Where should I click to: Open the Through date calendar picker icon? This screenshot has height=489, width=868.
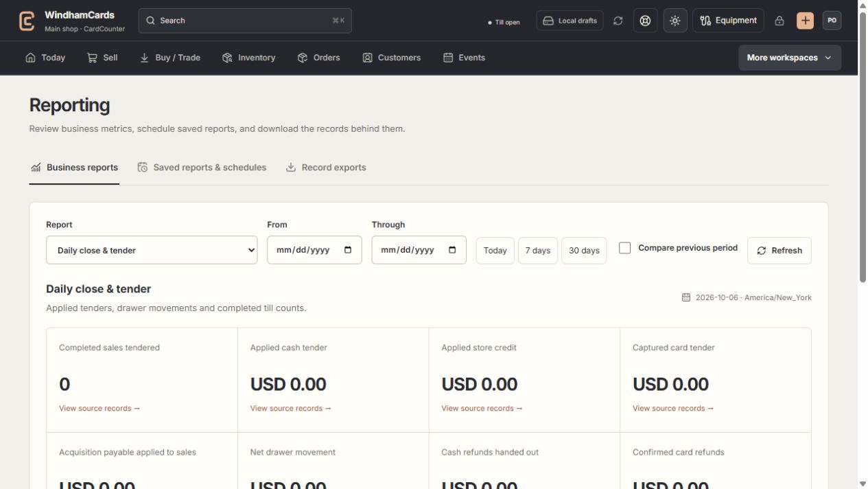pyautogui.click(x=452, y=250)
